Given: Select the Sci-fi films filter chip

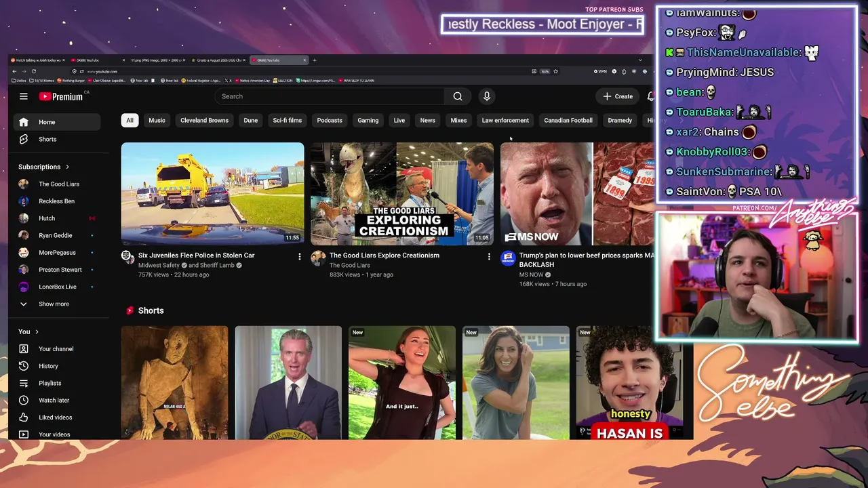Looking at the screenshot, I should pyautogui.click(x=288, y=121).
